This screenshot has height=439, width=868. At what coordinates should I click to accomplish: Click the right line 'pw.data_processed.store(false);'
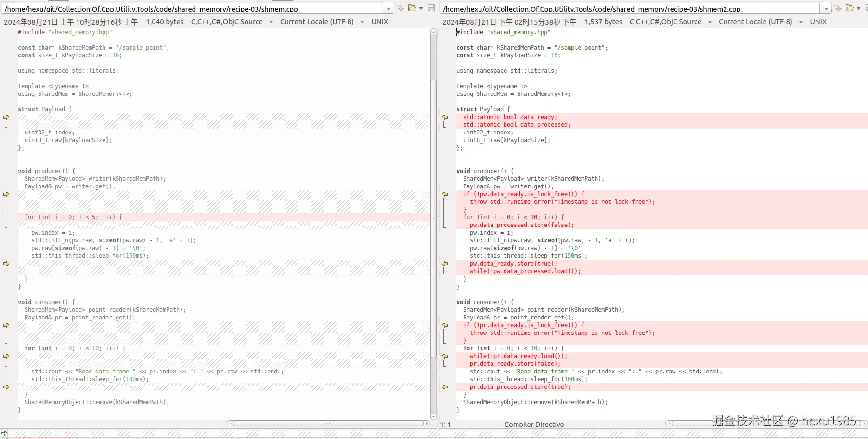pos(522,225)
